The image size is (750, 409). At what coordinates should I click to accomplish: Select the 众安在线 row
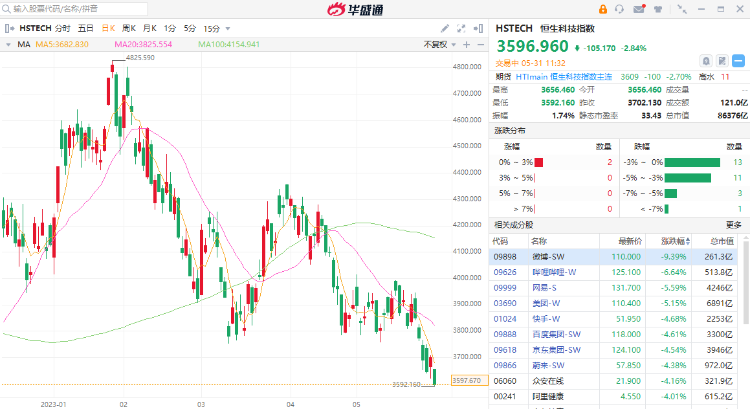[614, 381]
